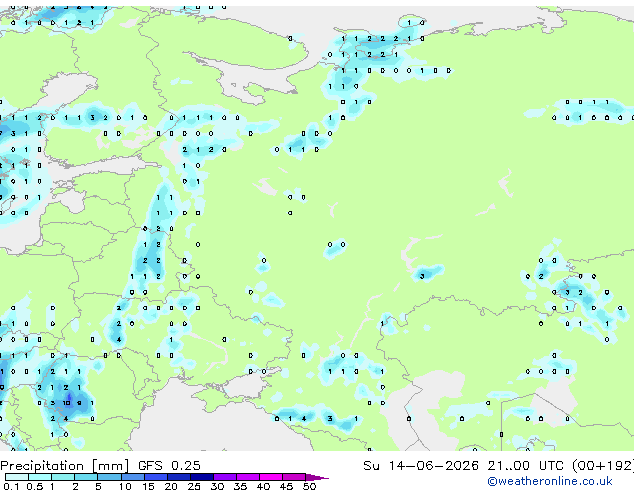Click the '10' precipitation value on map
Image resolution: width=634 pixels, height=490 pixels.
[66, 403]
